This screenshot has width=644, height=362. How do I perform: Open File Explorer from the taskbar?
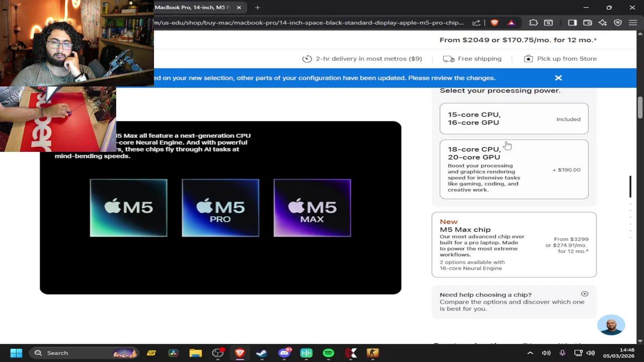click(x=196, y=353)
